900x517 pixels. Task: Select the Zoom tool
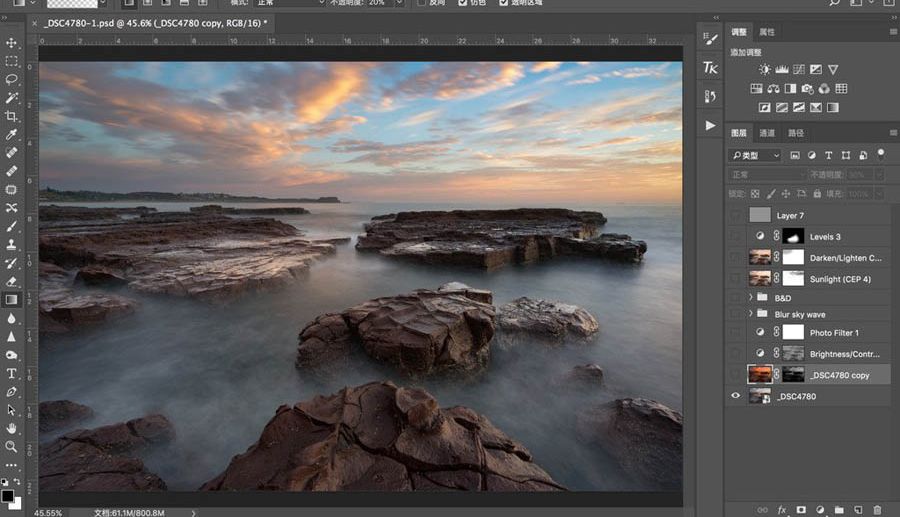(11, 446)
